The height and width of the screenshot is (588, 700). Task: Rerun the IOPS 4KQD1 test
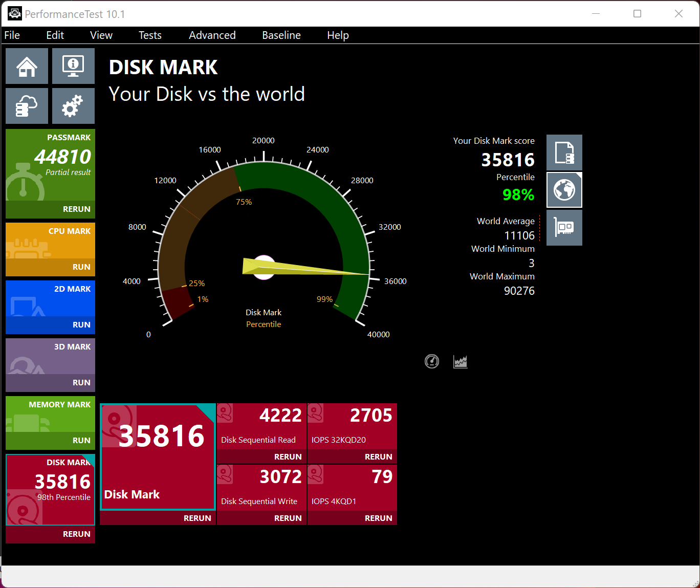click(x=378, y=518)
